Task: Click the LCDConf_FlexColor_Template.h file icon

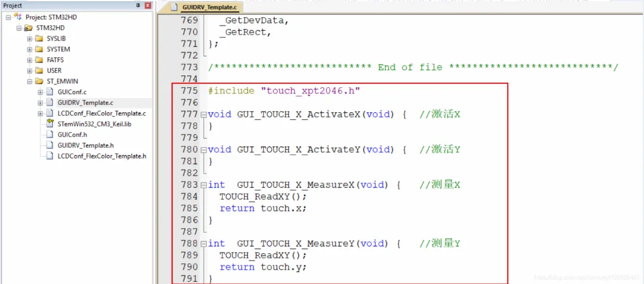Action: tap(50, 156)
